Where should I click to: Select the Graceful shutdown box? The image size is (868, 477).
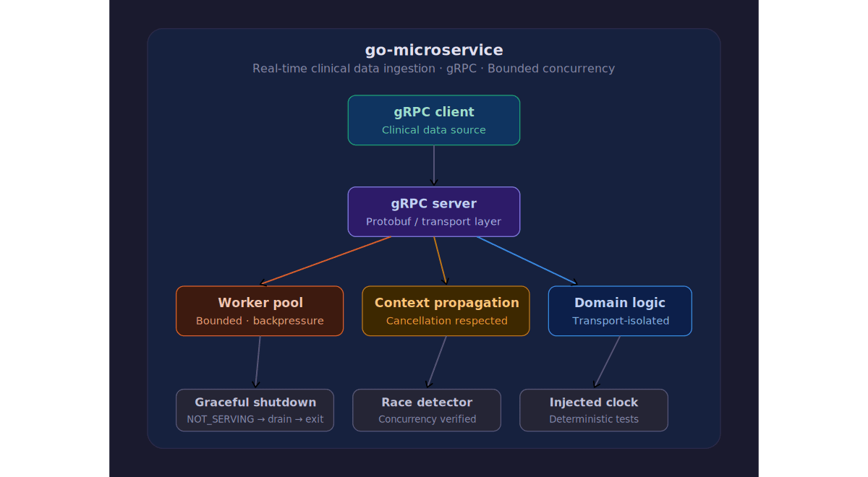[x=255, y=411]
